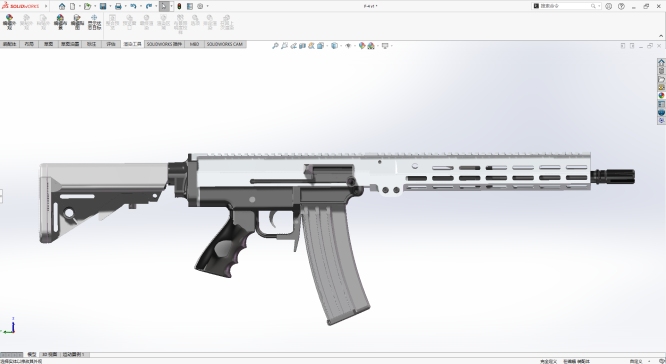The image size is (666, 364).
Task: Open File Explorer folder in task pane
Action: (661, 79)
